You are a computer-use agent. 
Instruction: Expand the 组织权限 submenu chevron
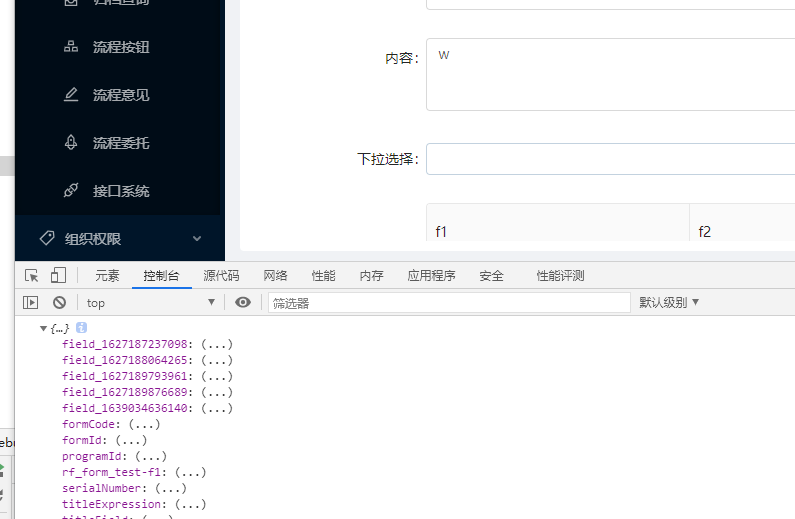point(197,239)
